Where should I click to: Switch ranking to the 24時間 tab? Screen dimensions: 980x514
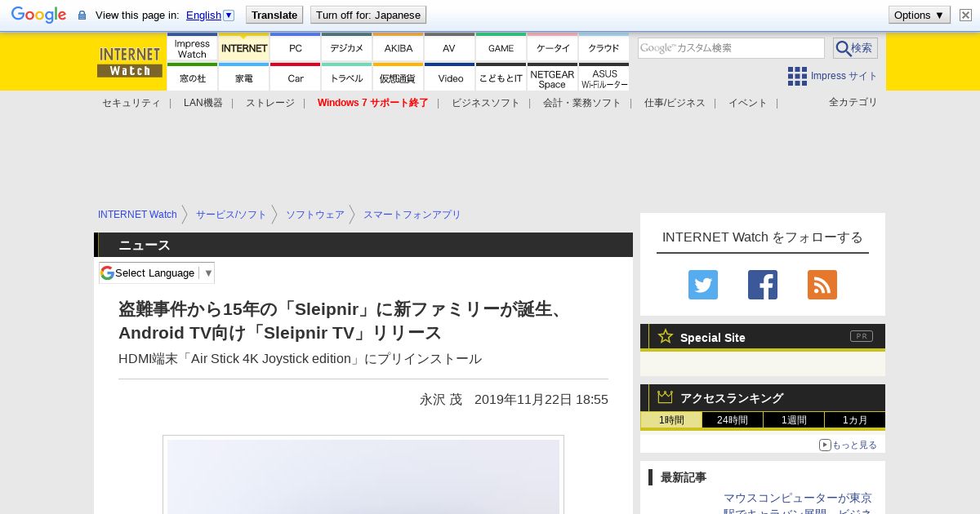click(x=732, y=420)
